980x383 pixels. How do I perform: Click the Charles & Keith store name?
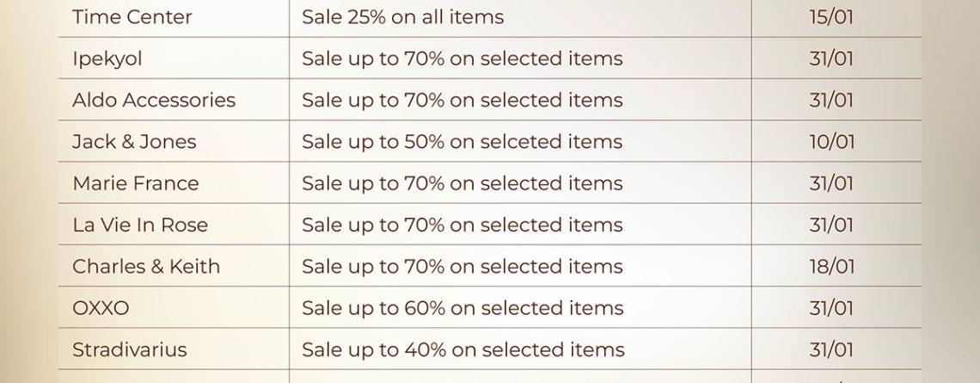pos(146,266)
